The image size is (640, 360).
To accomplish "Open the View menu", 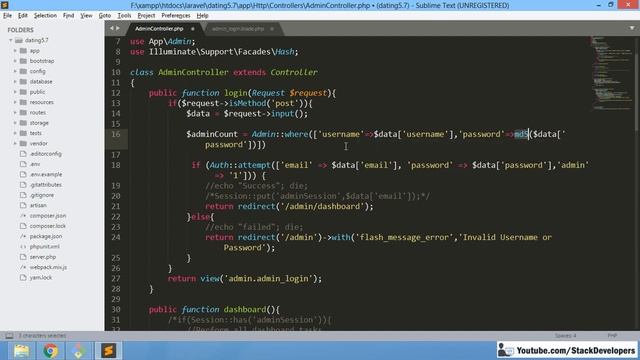I will (86, 16).
